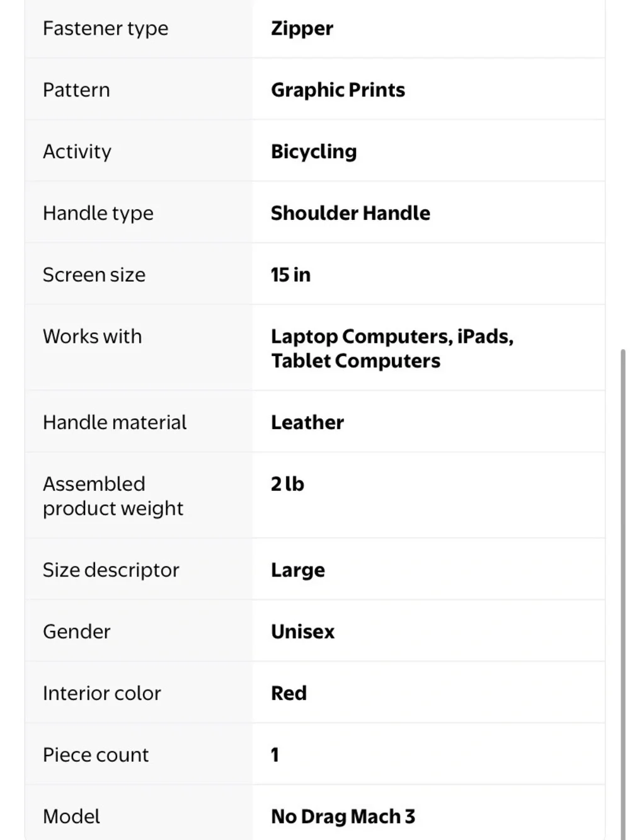Select the Red interior color value

(289, 693)
